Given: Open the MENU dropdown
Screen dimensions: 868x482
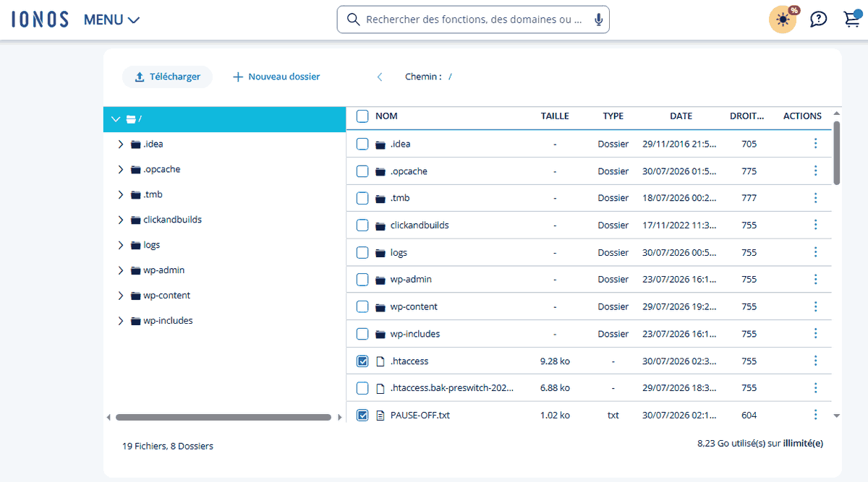Looking at the screenshot, I should (111, 20).
